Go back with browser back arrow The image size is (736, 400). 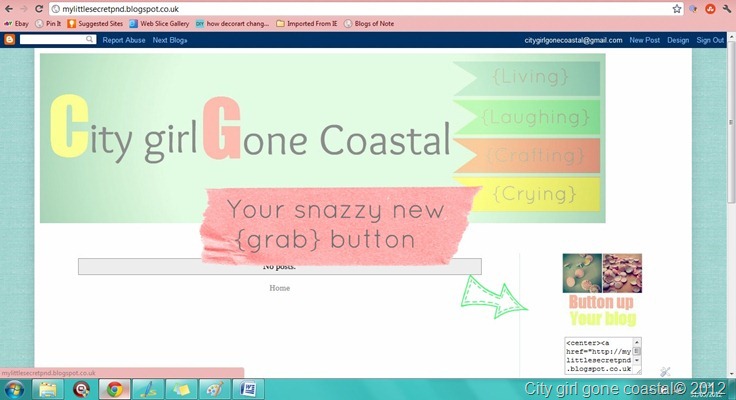9,8
